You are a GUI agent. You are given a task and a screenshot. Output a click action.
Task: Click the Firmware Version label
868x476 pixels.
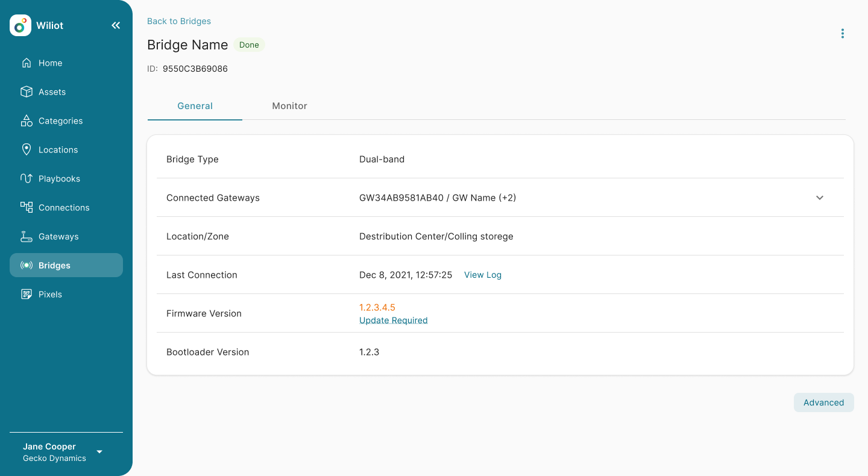point(204,313)
